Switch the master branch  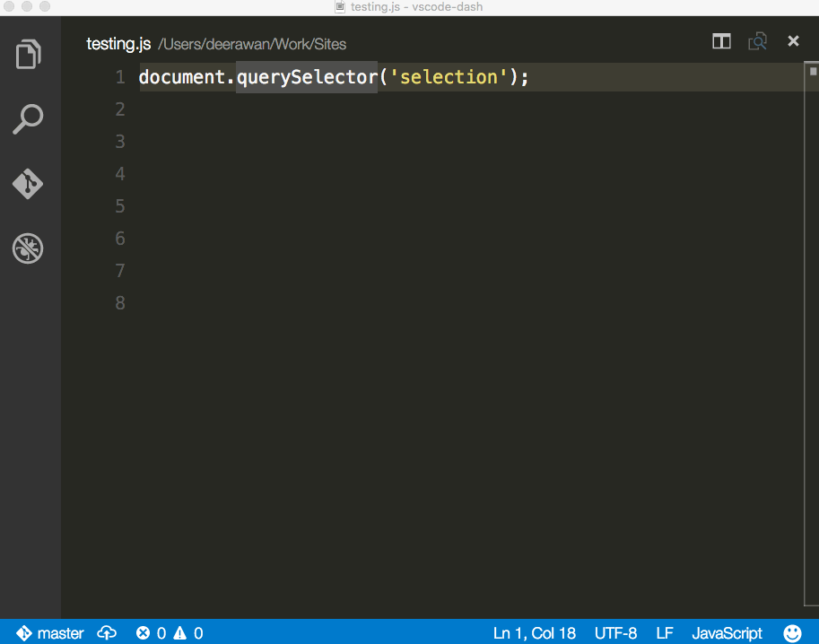[59, 633]
